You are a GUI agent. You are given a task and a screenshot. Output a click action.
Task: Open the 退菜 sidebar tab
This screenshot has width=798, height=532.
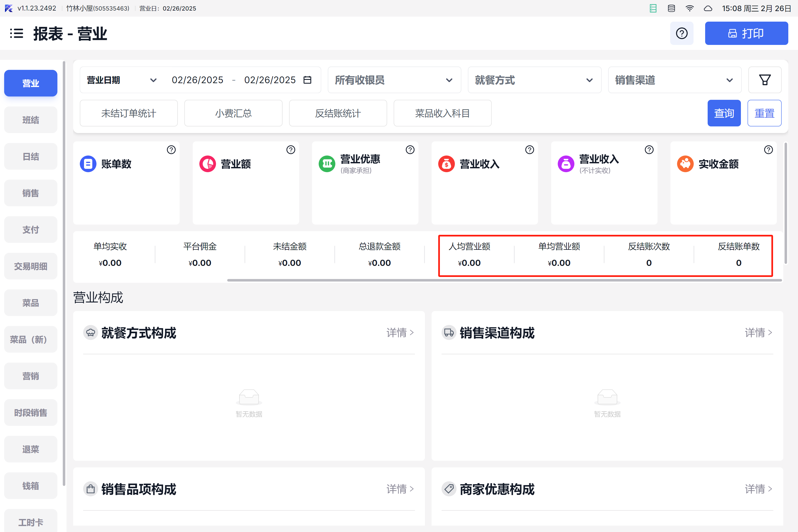pos(30,449)
